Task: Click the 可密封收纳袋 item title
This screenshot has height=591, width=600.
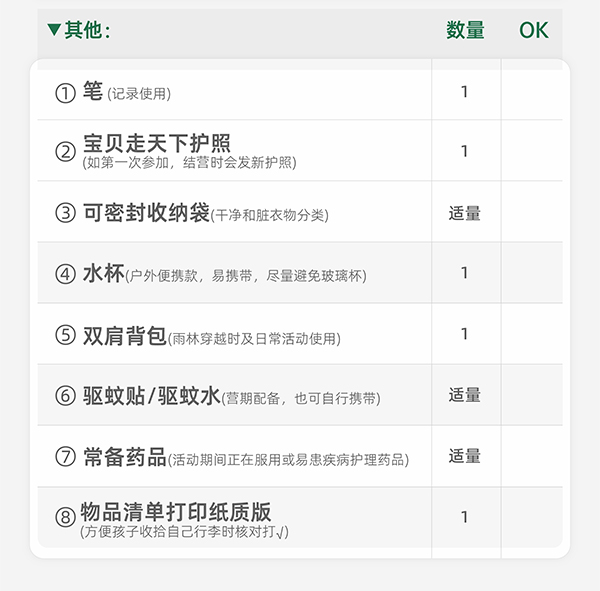Action: [x=146, y=212]
